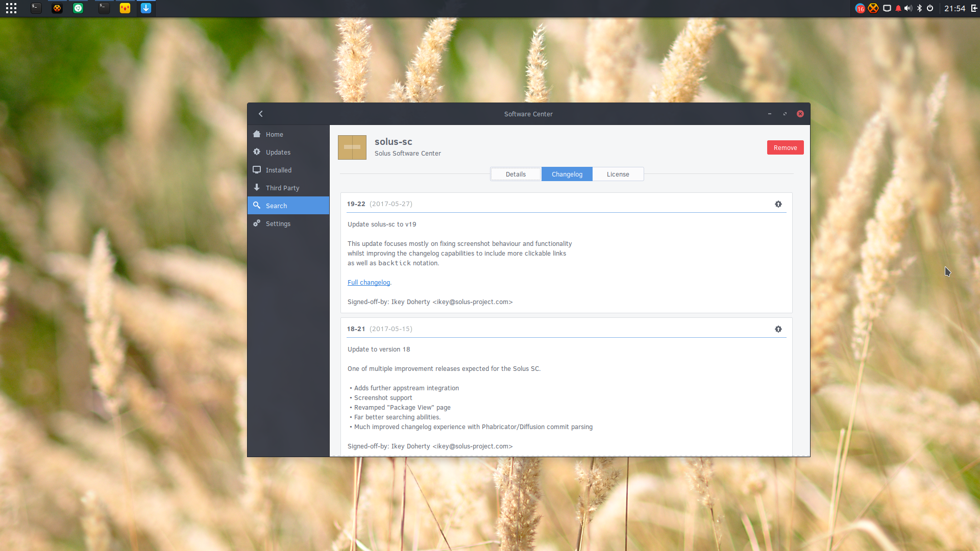980x551 pixels.
Task: Show notifications via the red bell
Action: (x=898, y=8)
